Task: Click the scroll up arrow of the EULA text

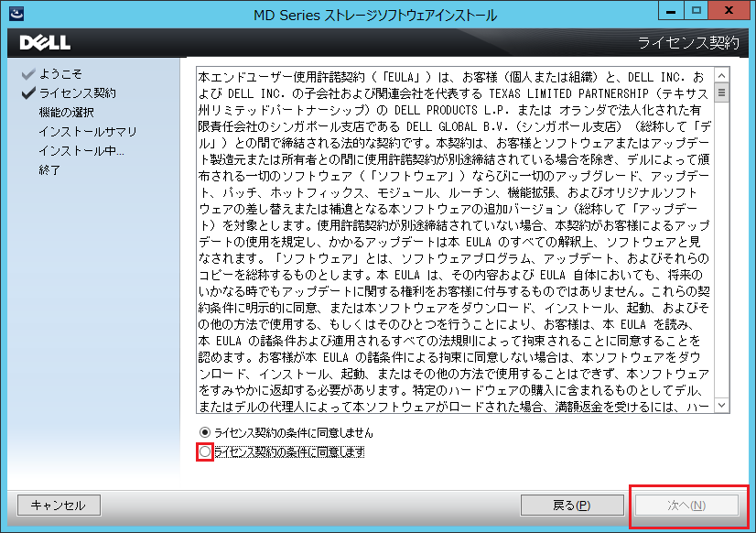Action: pos(722,76)
